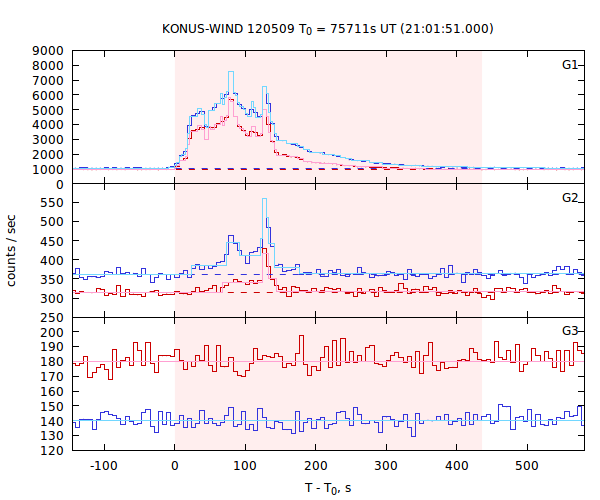The width and height of the screenshot is (600, 500).
Task: Click the G1 y-axis value 3000
Action: pyautogui.click(x=47, y=140)
